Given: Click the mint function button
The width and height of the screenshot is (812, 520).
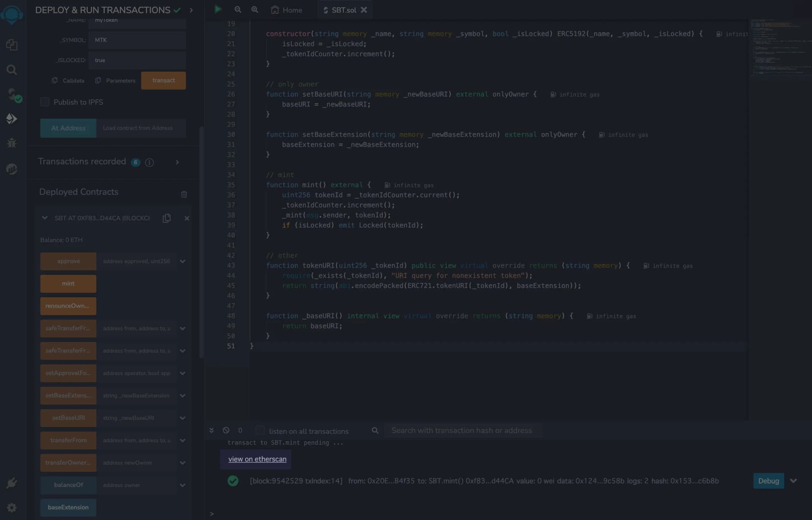Looking at the screenshot, I should (68, 284).
